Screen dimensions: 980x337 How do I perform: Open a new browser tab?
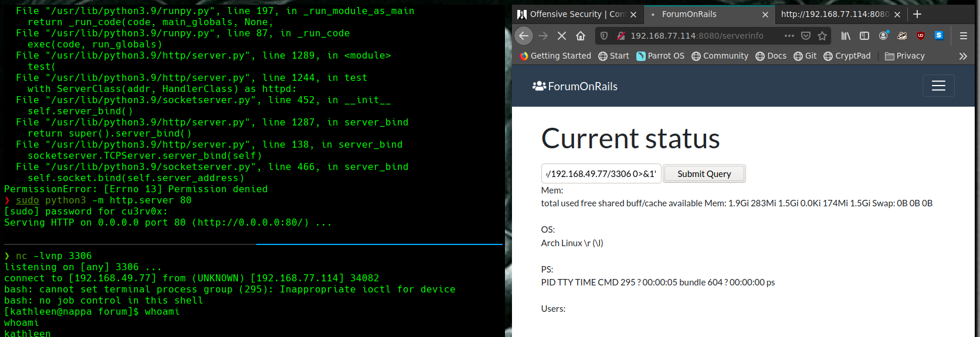coord(917,14)
